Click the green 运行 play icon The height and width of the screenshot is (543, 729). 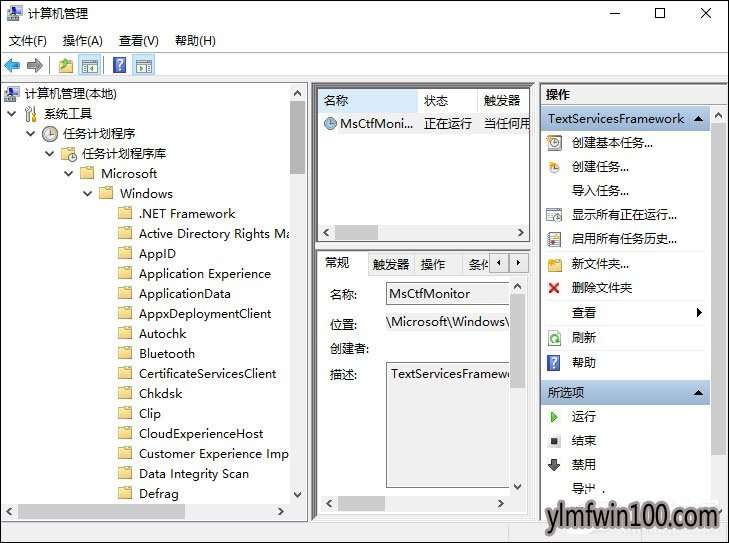point(554,417)
